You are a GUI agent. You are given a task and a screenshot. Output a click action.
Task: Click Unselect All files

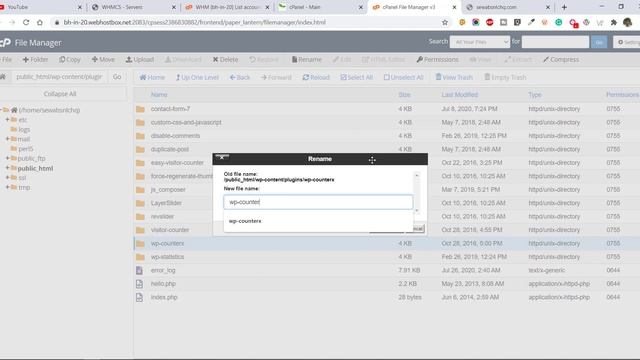tap(404, 77)
